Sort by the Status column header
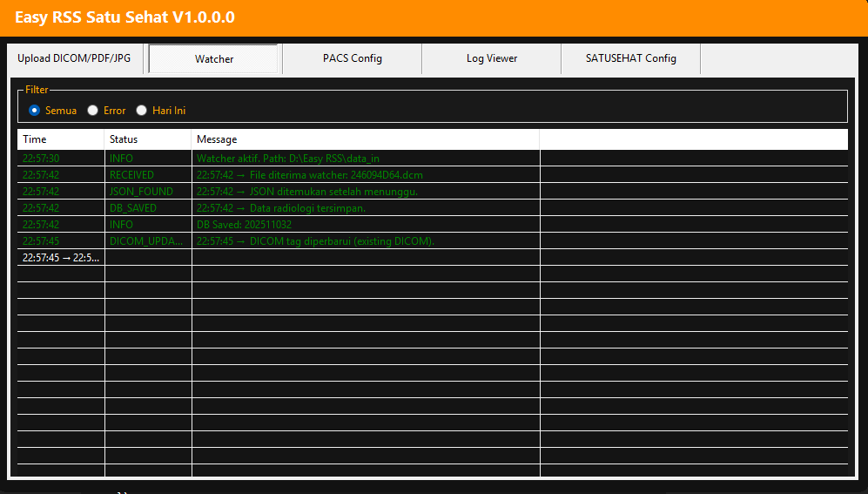Image resolution: width=868 pixels, height=494 pixels. pos(147,139)
